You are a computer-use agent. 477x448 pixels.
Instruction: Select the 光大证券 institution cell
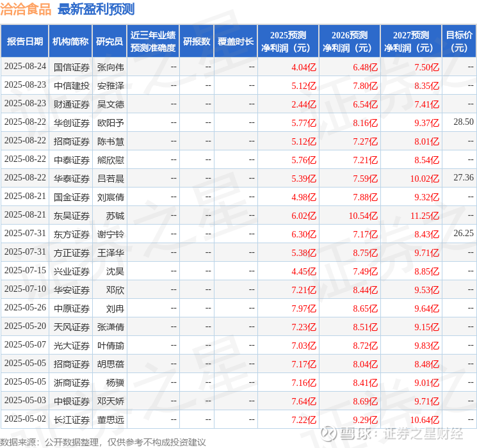72,346
